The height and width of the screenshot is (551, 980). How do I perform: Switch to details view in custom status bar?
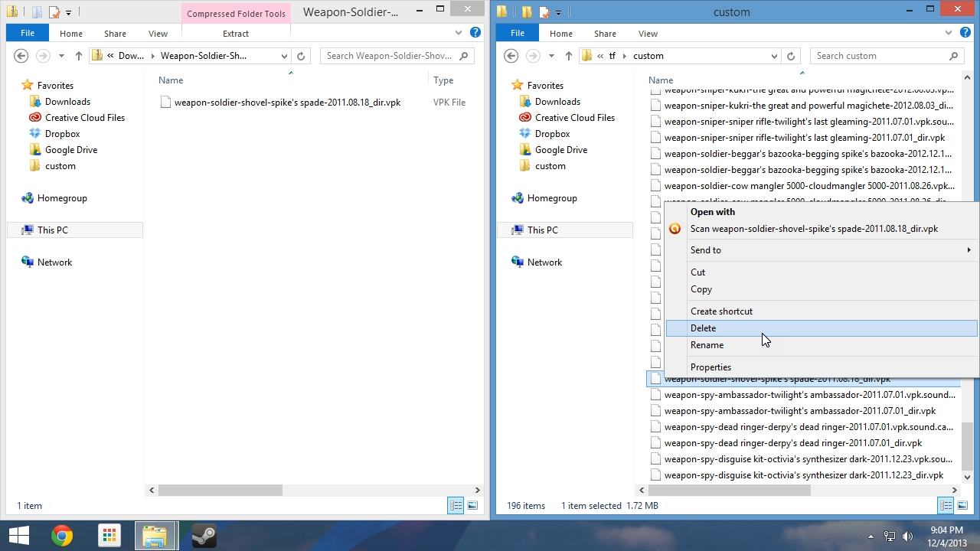(946, 505)
